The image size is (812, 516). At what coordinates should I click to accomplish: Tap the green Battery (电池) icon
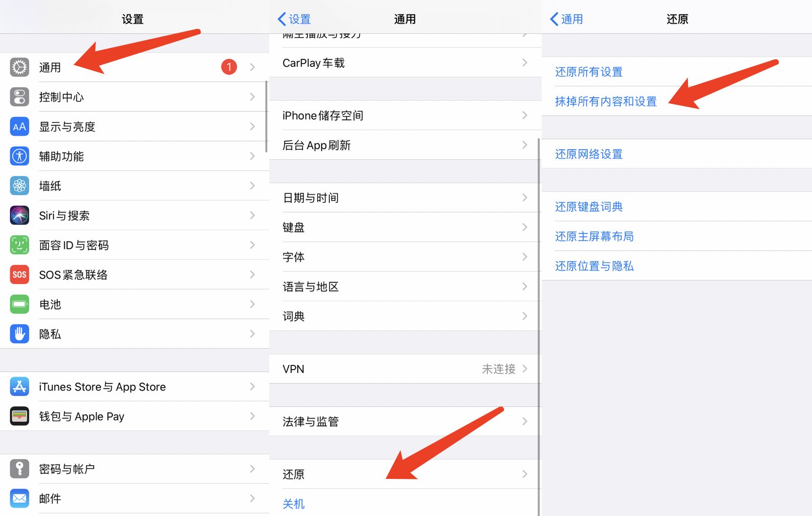(x=20, y=305)
